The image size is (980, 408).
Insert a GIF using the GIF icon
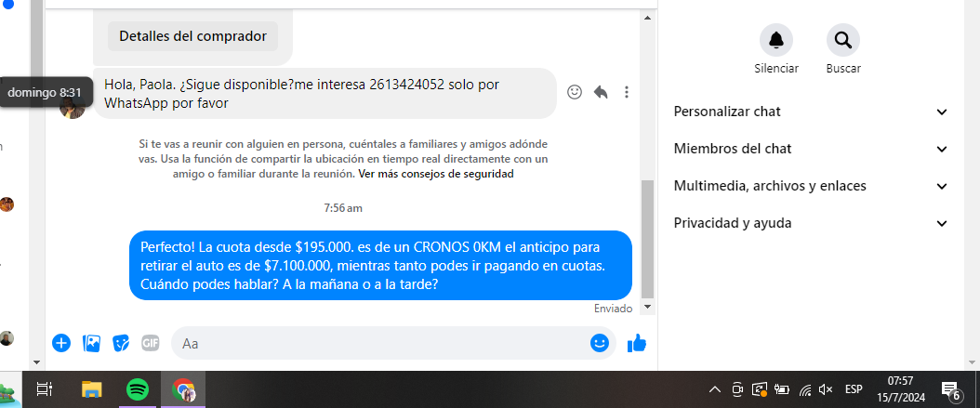(150, 343)
